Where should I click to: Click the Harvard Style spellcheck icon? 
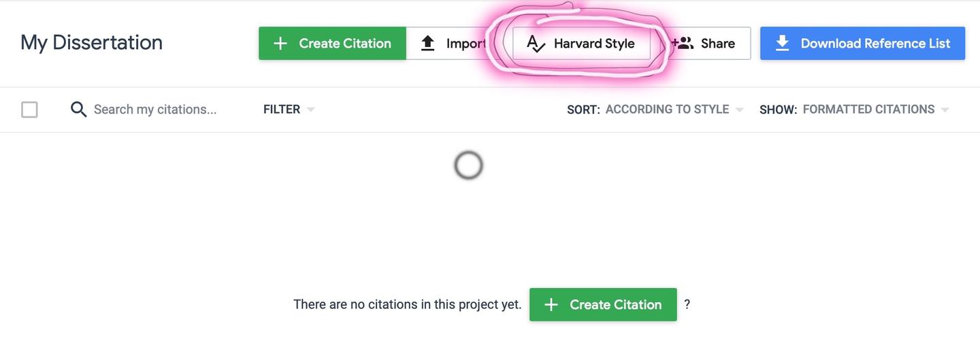click(536, 44)
